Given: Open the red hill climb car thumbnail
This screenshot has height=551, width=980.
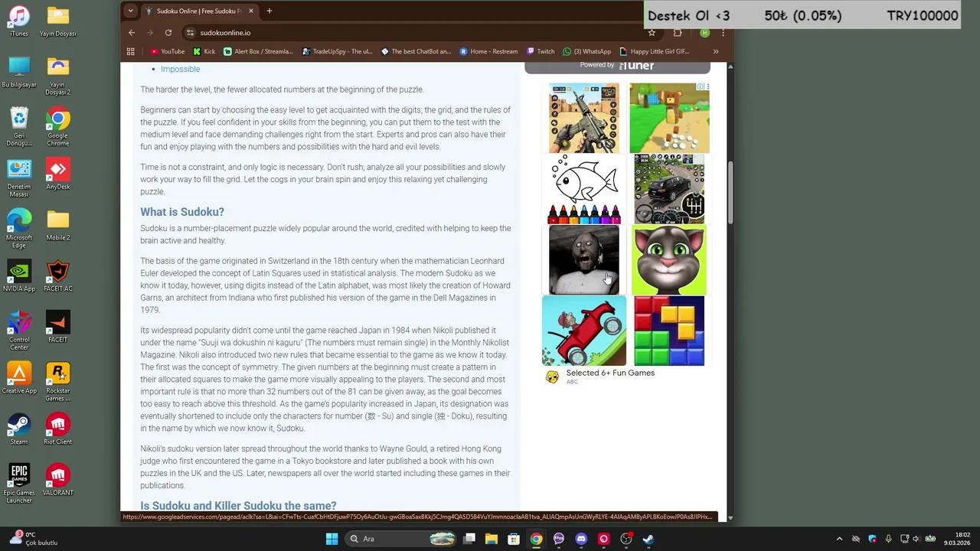Looking at the screenshot, I should click(584, 331).
